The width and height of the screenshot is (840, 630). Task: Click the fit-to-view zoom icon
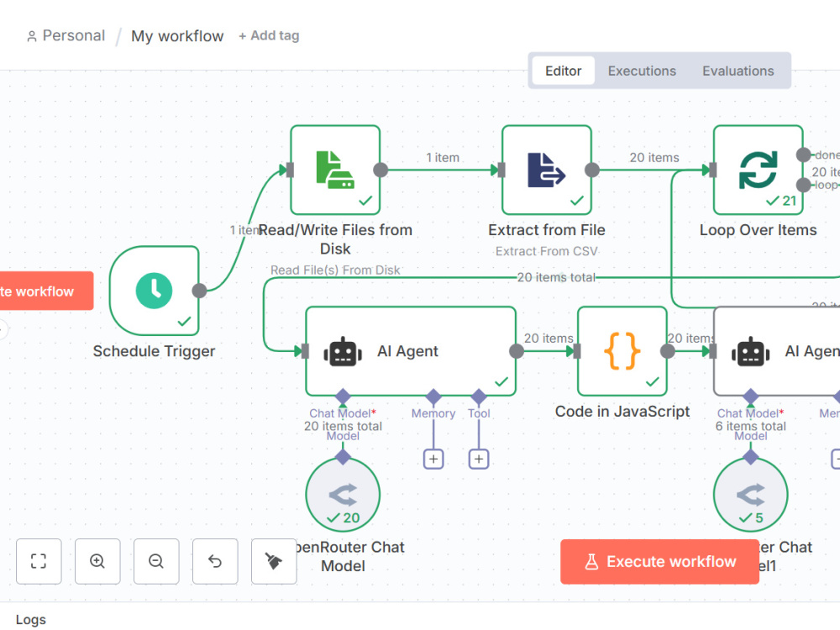point(39,561)
